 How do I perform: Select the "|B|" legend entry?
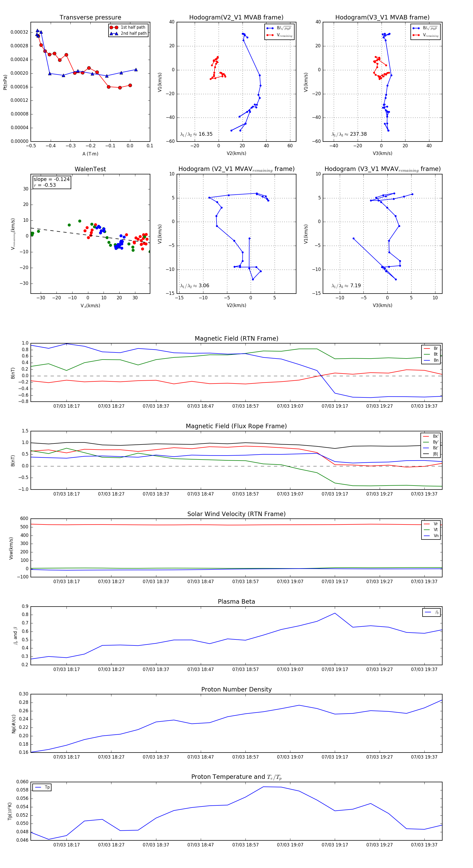431,454
